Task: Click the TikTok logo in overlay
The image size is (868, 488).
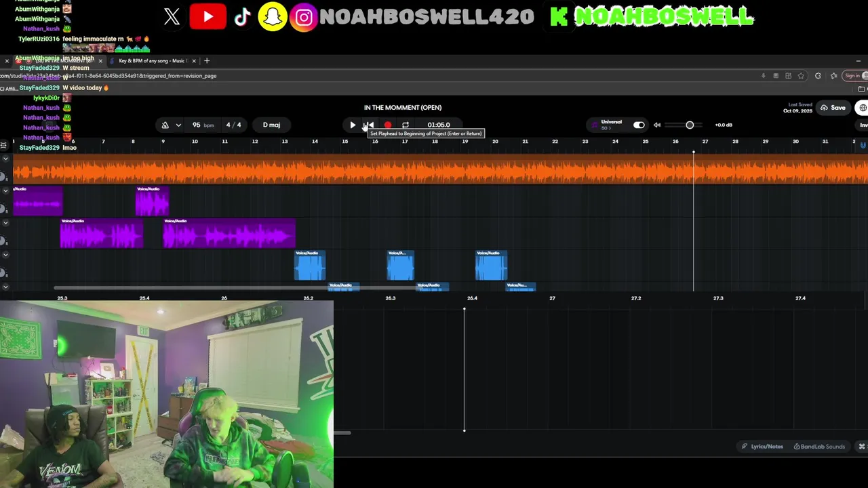Action: tap(242, 17)
